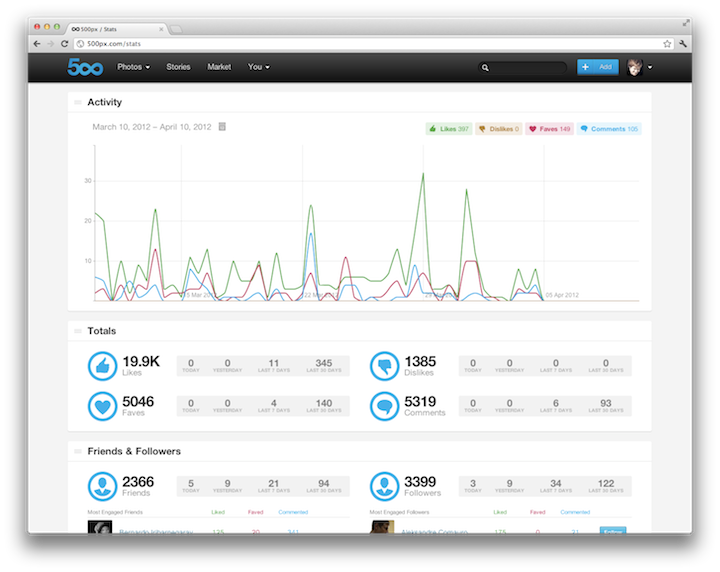Click the Most Engaged Friends heading
This screenshot has width=720, height=572.
click(115, 512)
